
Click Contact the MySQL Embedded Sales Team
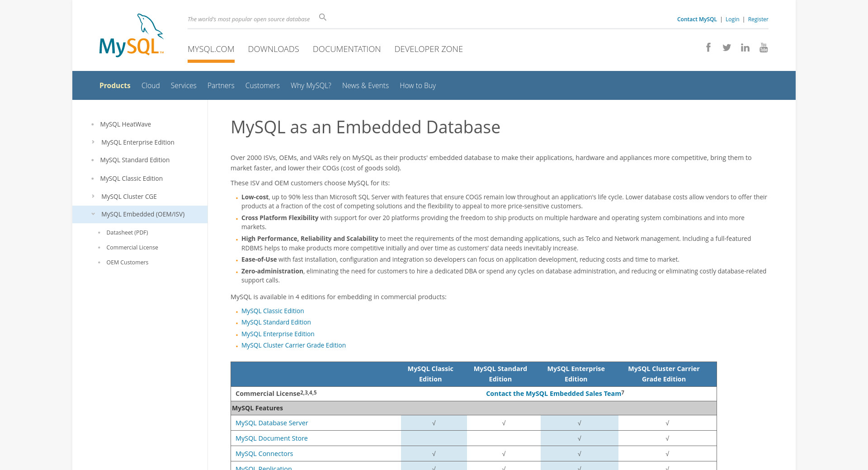click(x=553, y=394)
